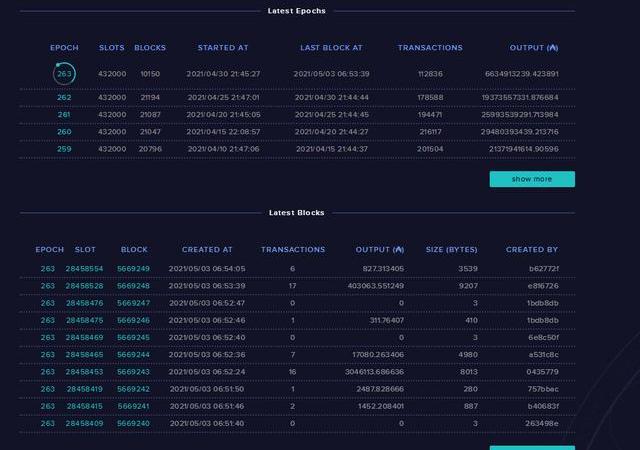640x450 pixels.
Task: View block creator 263498e
Action: click(544, 424)
